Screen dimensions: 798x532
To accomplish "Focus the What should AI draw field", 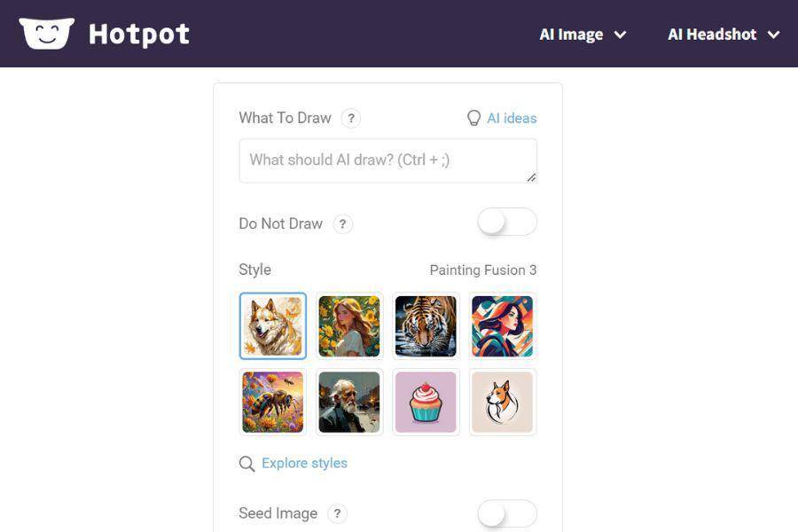I will coord(387,160).
